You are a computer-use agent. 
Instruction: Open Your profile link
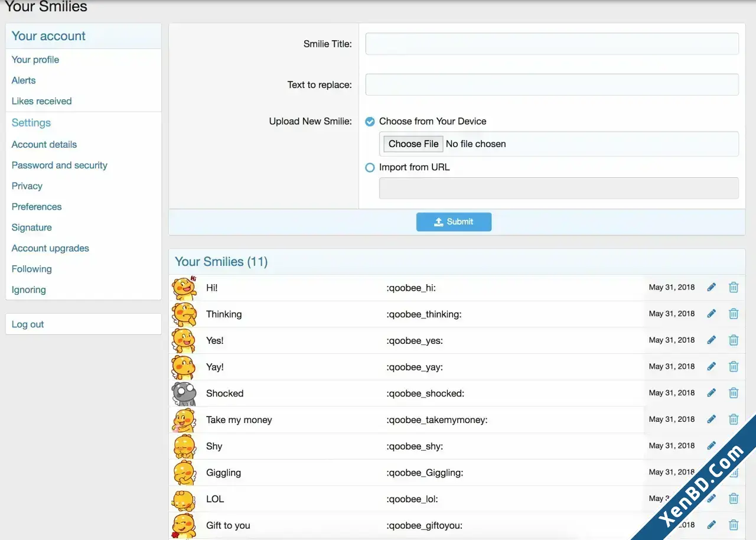click(35, 60)
